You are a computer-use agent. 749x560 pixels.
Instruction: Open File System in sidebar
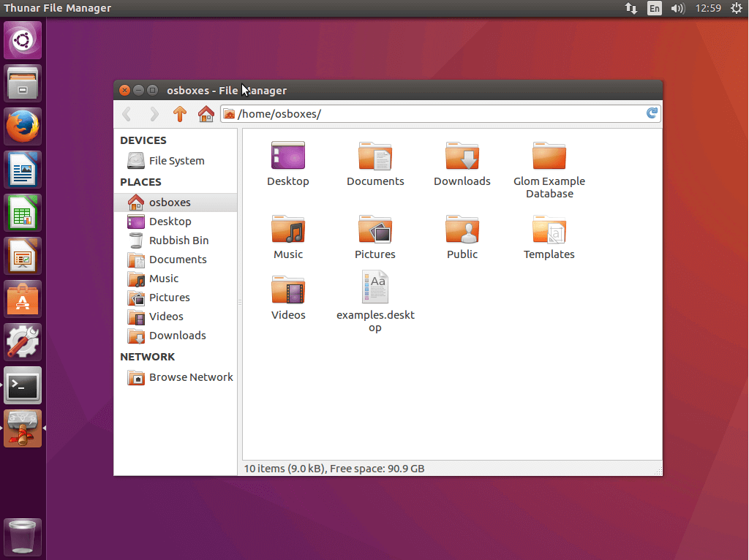pos(176,161)
